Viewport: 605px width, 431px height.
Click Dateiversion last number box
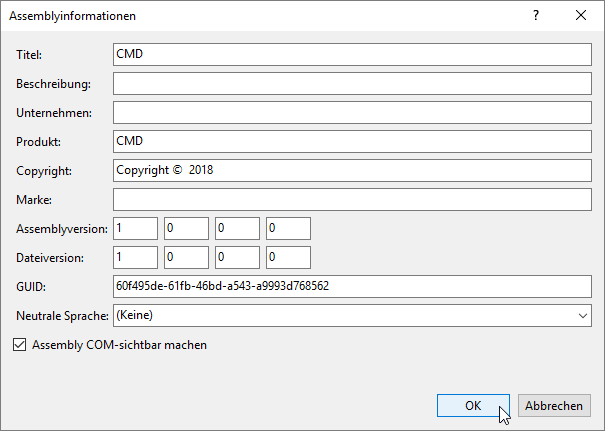point(288,257)
